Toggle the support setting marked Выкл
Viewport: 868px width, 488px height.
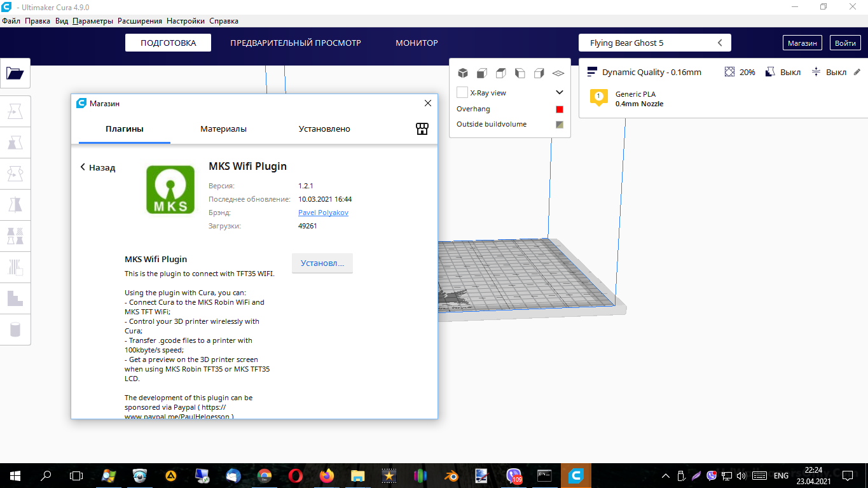(x=783, y=72)
